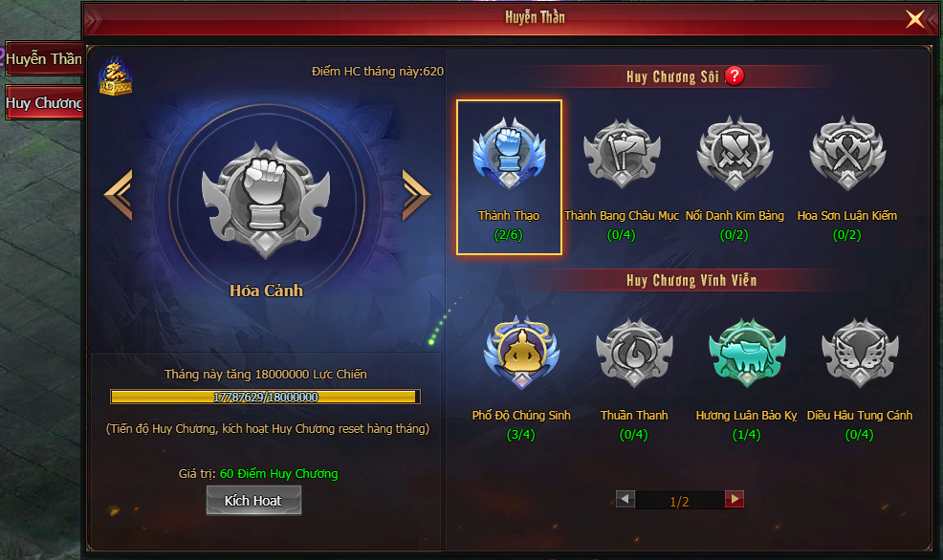Switch to the Huy Chương tab

(x=44, y=103)
